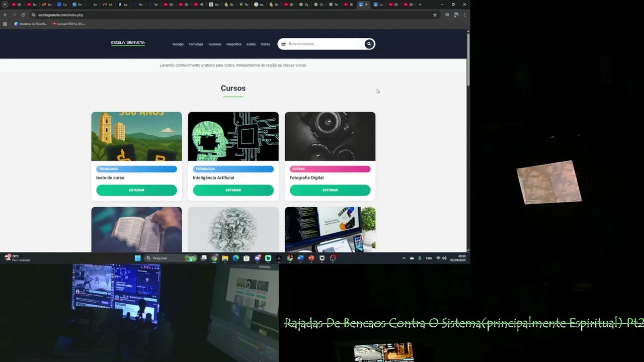Click the graduation cap icon in search bar
644x362 pixels.
pyautogui.click(x=284, y=44)
